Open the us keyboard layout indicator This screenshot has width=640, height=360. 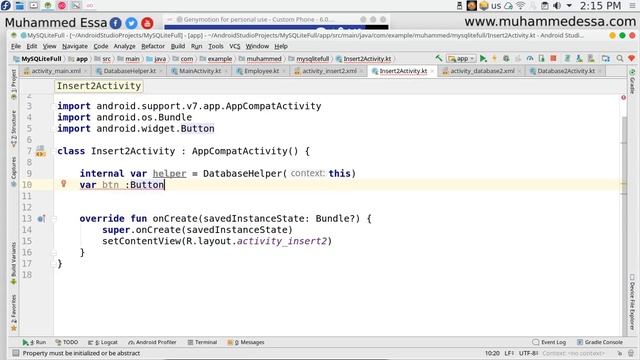496,5
